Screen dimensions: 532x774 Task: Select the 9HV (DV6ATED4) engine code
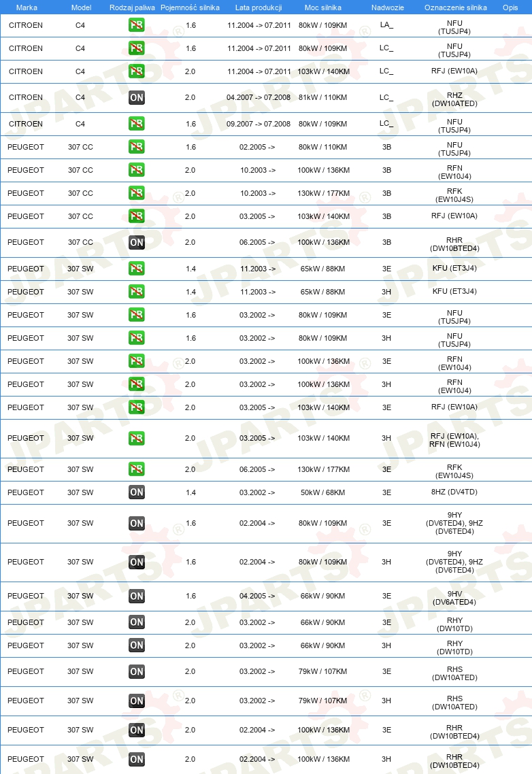point(454,599)
